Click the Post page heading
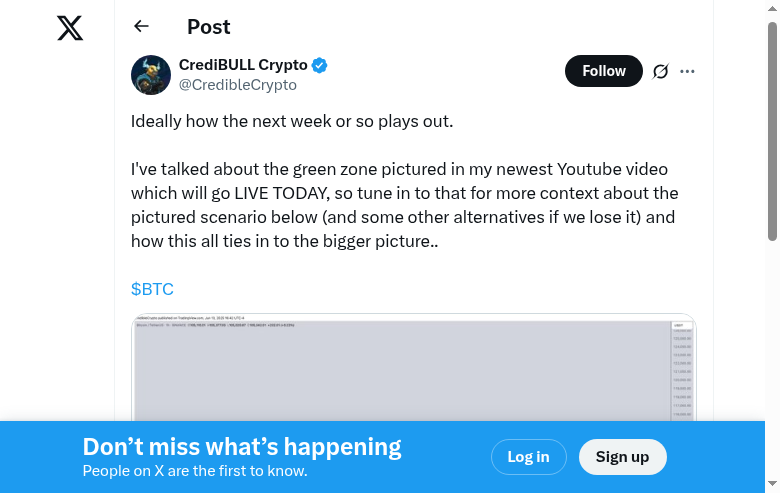Viewport: 780px width, 493px height. [208, 27]
